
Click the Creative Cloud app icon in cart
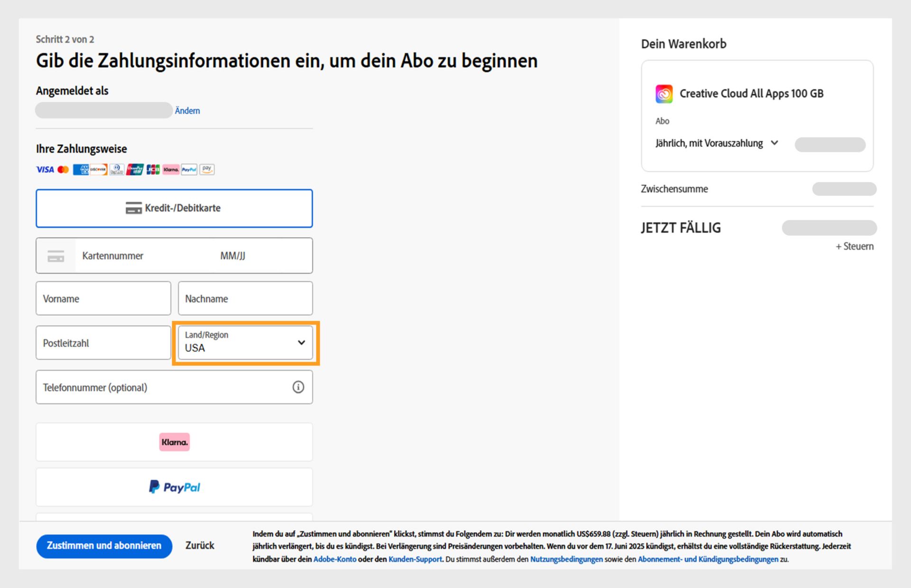(x=664, y=93)
